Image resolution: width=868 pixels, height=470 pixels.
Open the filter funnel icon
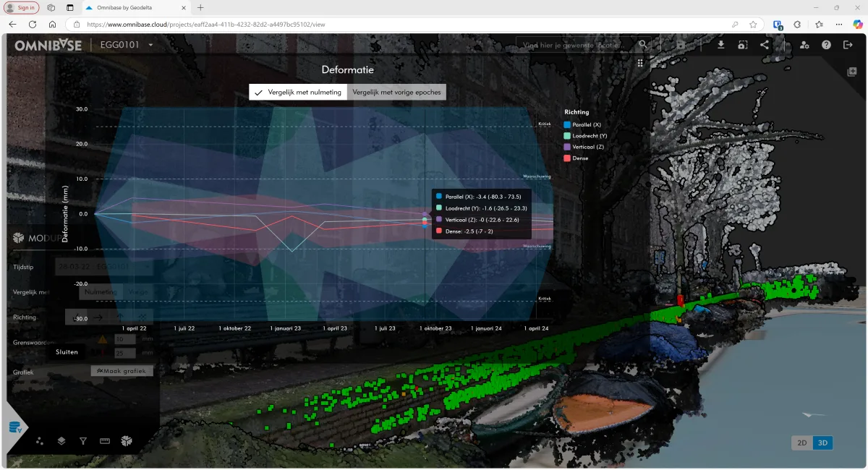coord(83,440)
